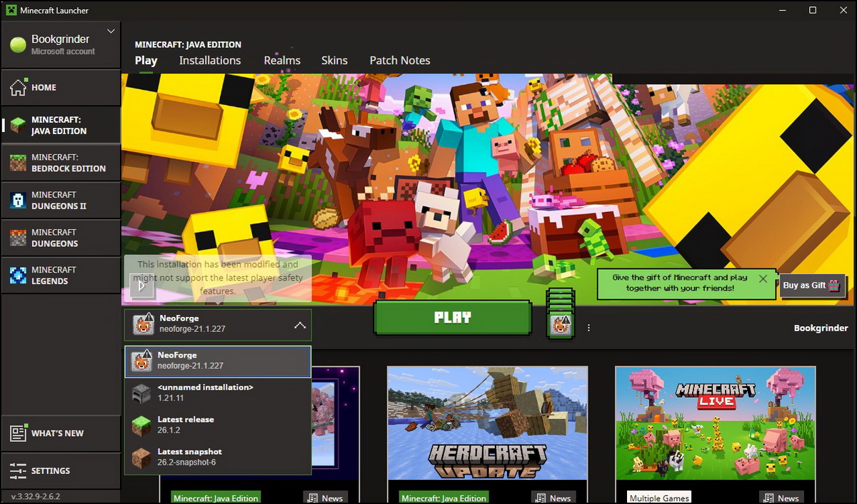Select Latest release 26.1.2
The height and width of the screenshot is (504, 857).
[x=218, y=425]
